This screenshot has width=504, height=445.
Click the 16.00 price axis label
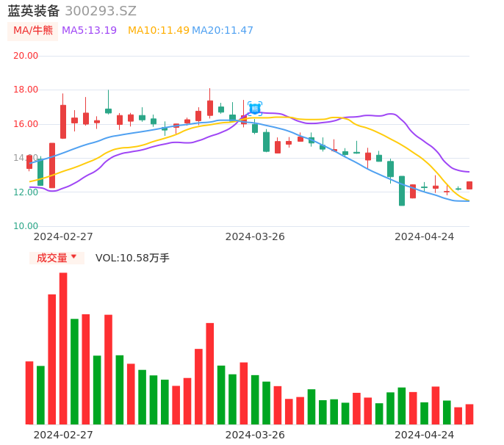pos(26,124)
